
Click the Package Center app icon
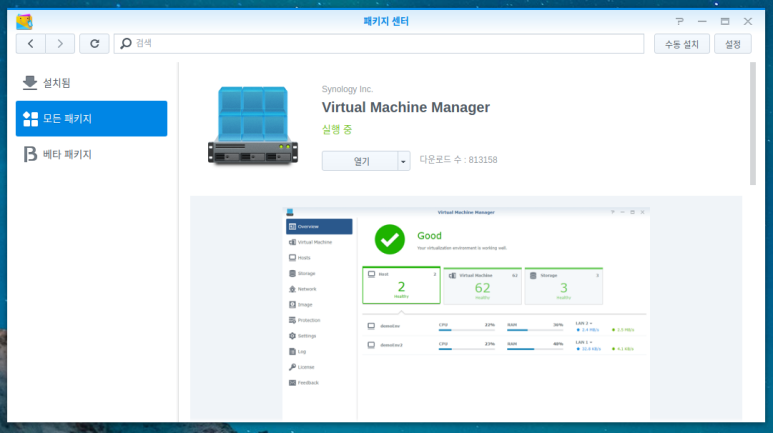pyautogui.click(x=24, y=22)
